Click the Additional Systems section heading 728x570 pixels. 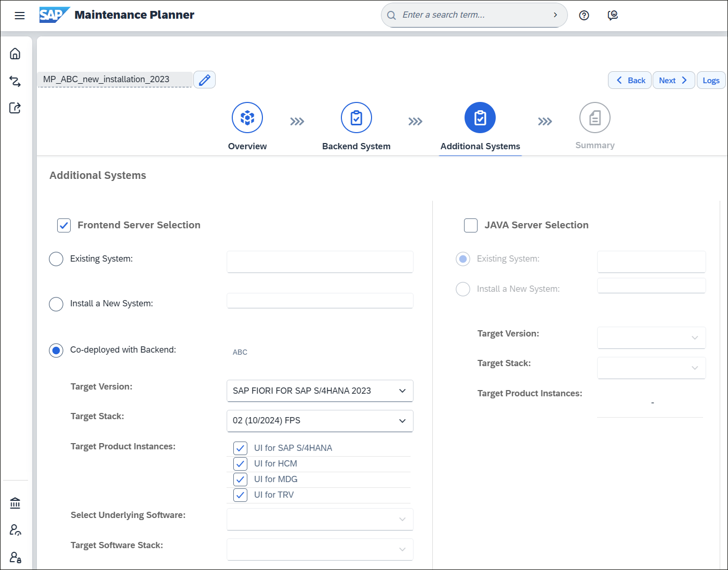[x=98, y=175]
